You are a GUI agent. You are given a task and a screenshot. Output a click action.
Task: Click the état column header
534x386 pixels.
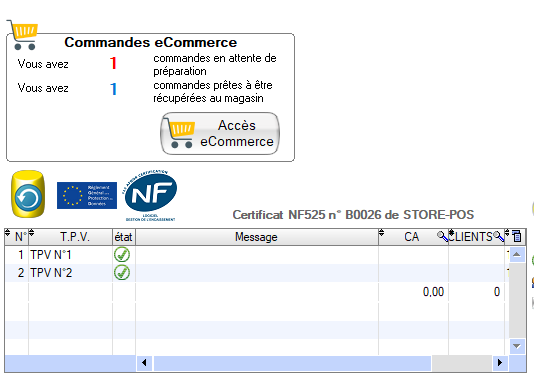point(124,237)
